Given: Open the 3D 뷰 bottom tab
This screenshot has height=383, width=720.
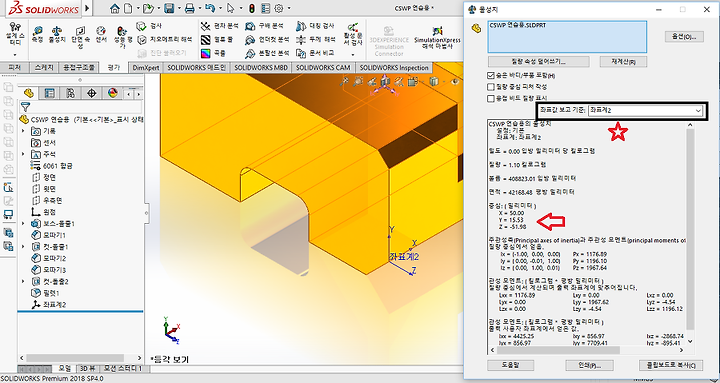Looking at the screenshot, I should click(88, 368).
